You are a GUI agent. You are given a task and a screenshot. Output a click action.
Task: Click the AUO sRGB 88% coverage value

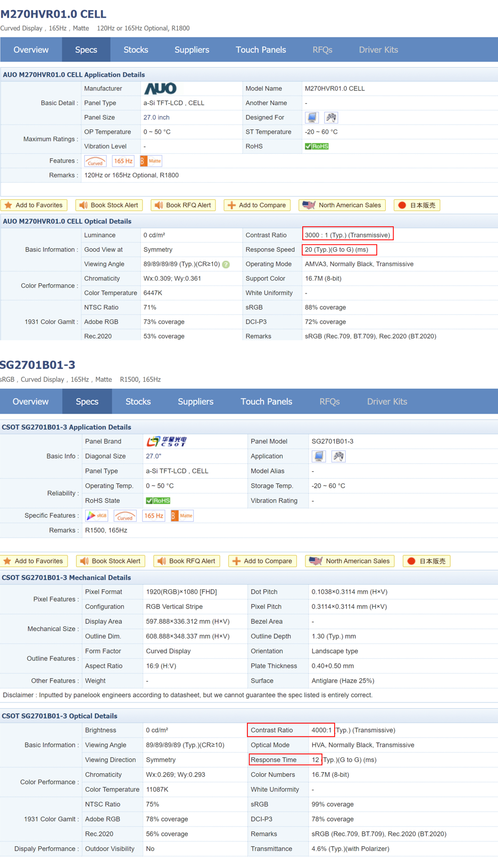coord(325,308)
